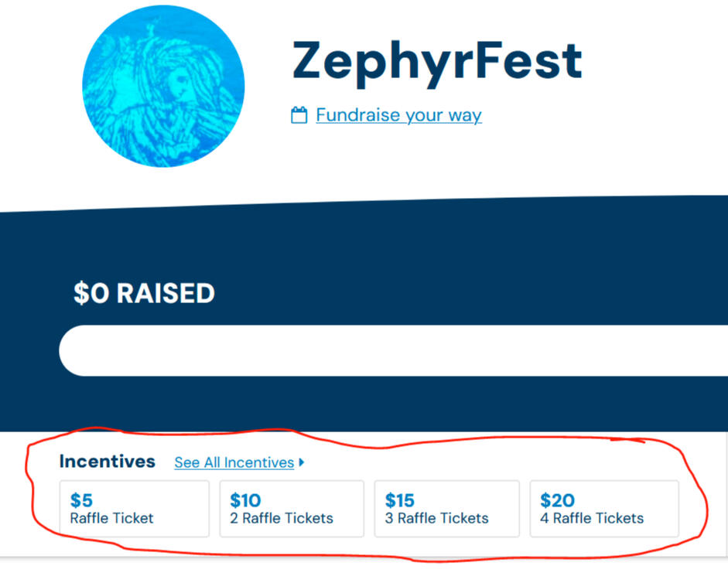Click the $0 RAISED amount text
The height and width of the screenshot is (583, 728).
(144, 293)
